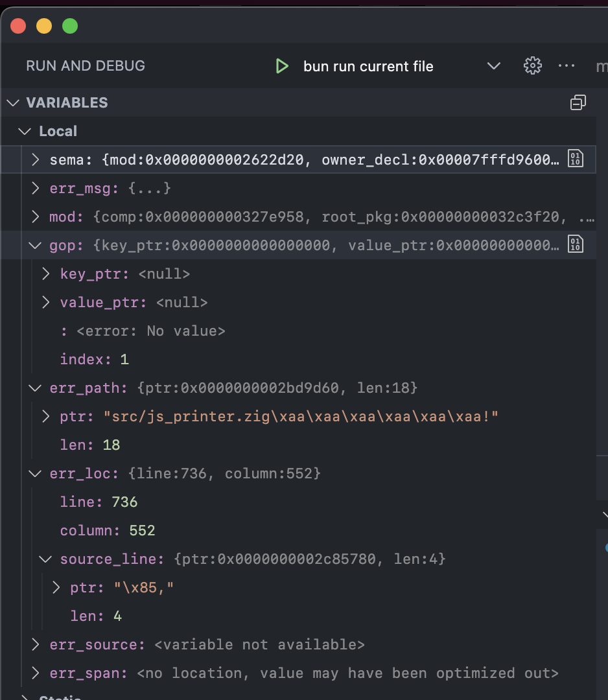Expand the err_source variable

[35, 644]
